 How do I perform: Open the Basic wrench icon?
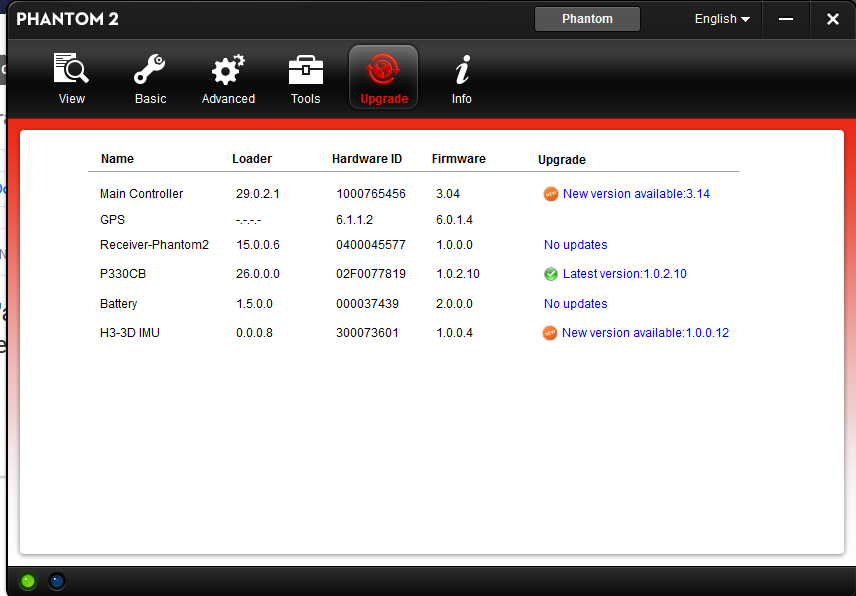click(x=150, y=68)
